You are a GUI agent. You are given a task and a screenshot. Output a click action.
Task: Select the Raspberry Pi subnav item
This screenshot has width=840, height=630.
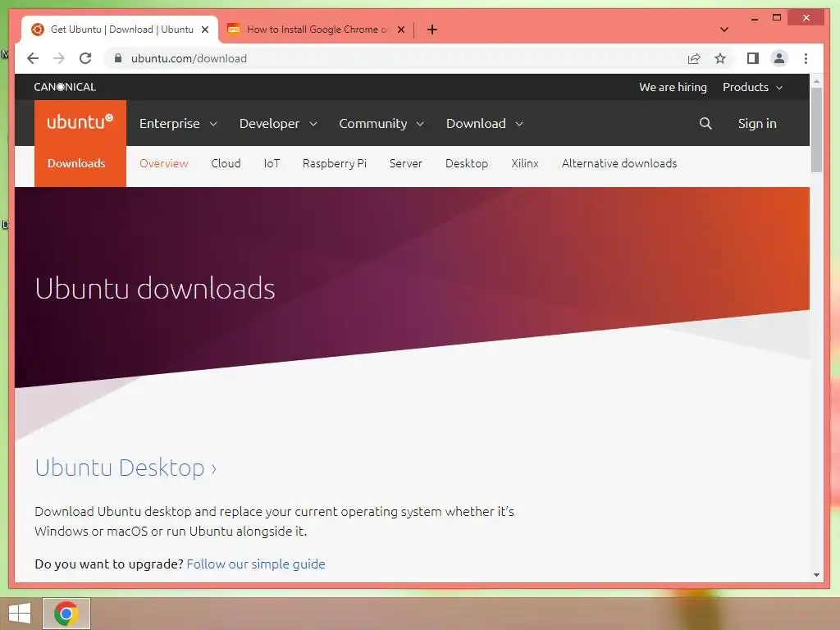click(335, 163)
